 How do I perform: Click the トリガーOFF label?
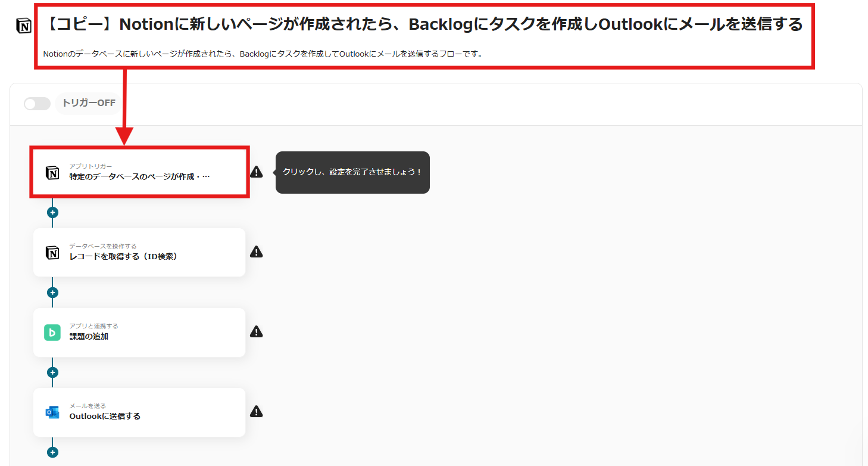(89, 103)
